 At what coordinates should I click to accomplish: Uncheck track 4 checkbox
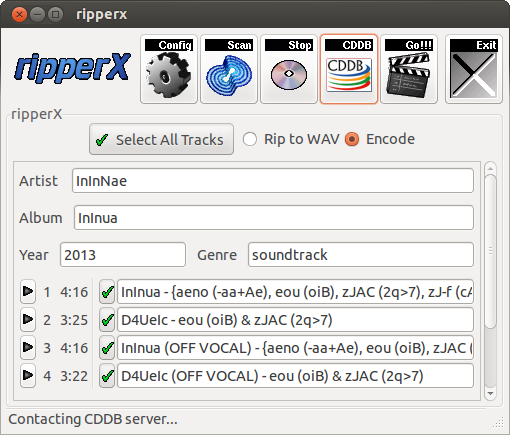[107, 376]
